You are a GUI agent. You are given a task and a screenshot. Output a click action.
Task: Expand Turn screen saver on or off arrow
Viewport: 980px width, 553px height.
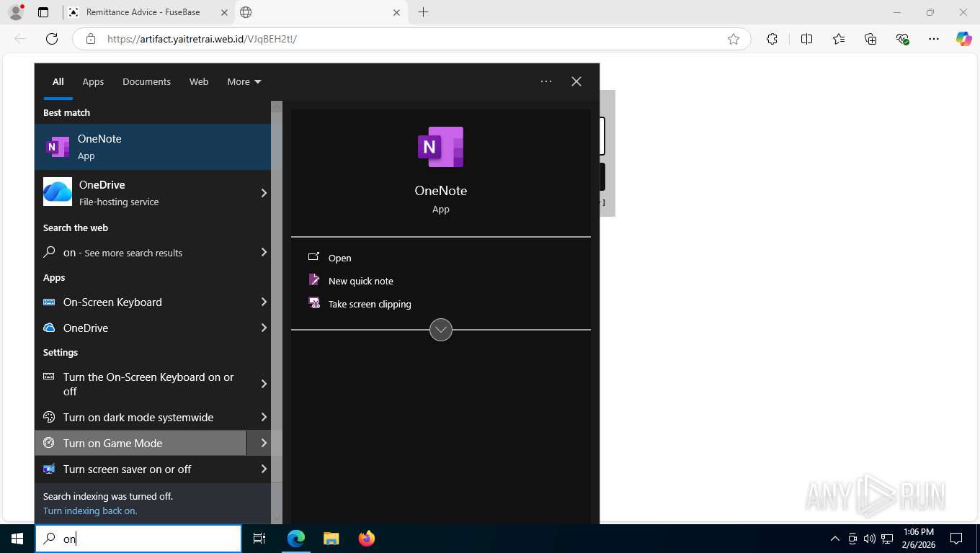(x=264, y=469)
